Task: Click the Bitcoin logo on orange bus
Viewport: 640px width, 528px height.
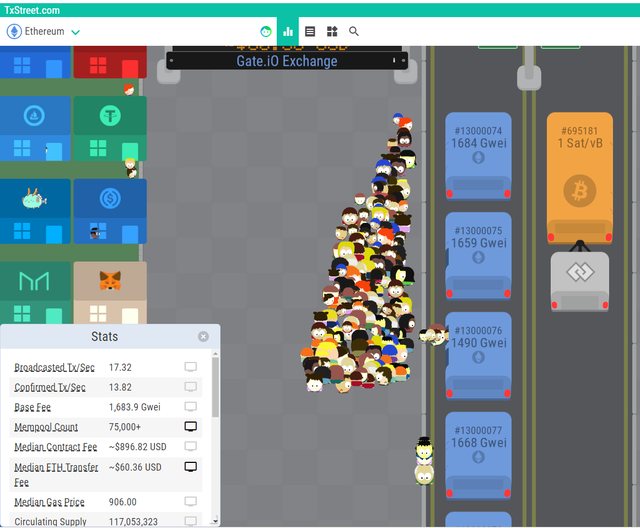Action: click(x=580, y=191)
